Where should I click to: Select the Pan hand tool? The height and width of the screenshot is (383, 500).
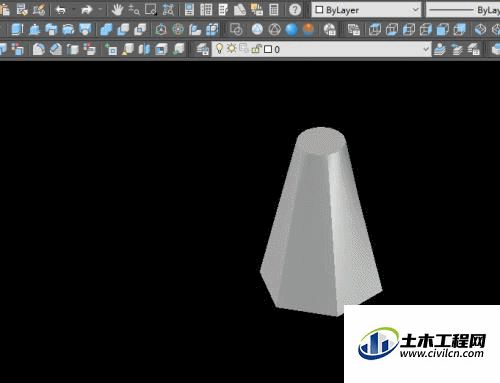117,10
